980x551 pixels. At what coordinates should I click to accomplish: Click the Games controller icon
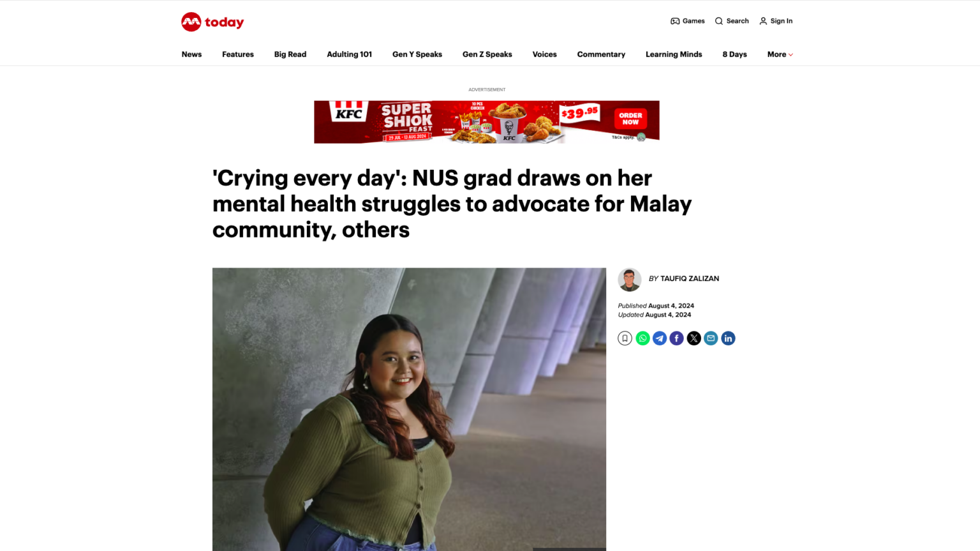[675, 20]
